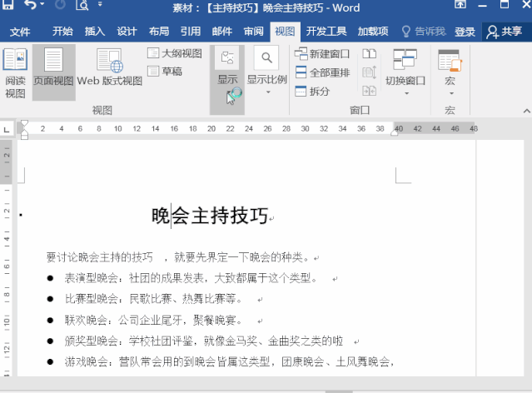Image resolution: width=532 pixels, height=393 pixels.
Task: Switch to the 审阅 tab
Action: pos(254,32)
